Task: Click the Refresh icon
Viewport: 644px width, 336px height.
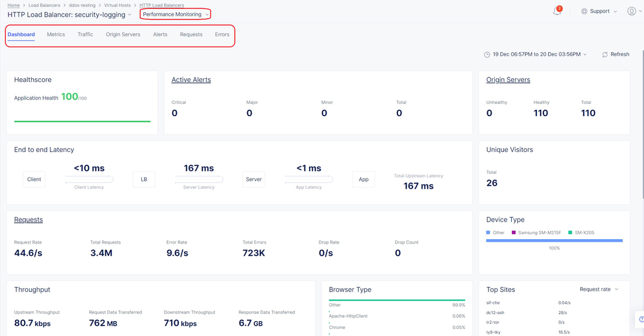Action: click(605, 55)
